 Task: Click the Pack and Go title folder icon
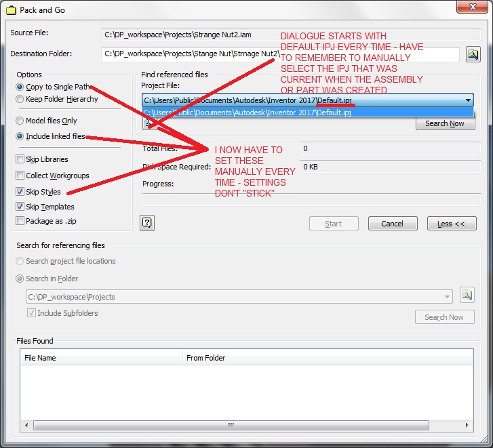[11, 10]
